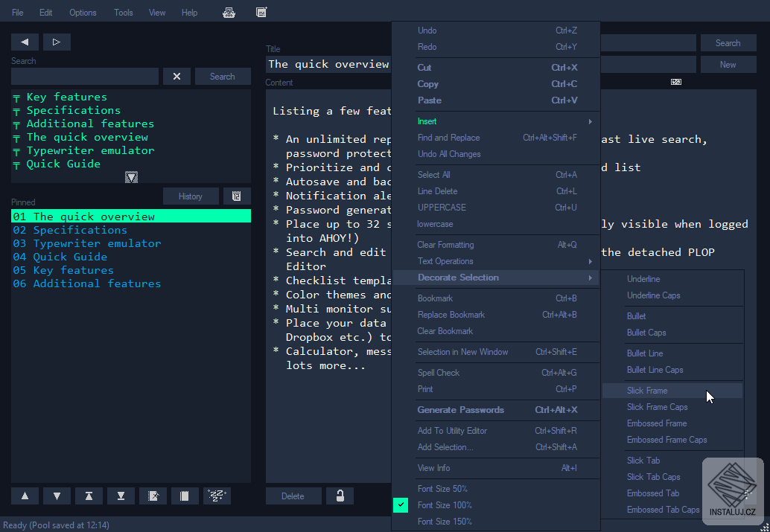Click the calendar icon next to History
This screenshot has height=532, width=770.
(237, 196)
